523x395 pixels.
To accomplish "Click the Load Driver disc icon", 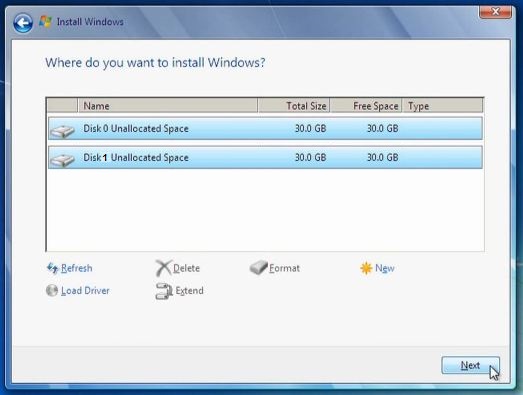I will (52, 290).
